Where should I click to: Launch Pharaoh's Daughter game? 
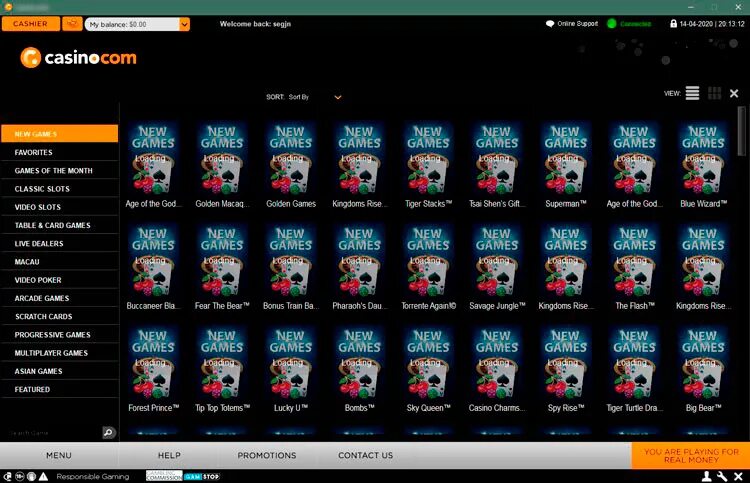point(360,261)
